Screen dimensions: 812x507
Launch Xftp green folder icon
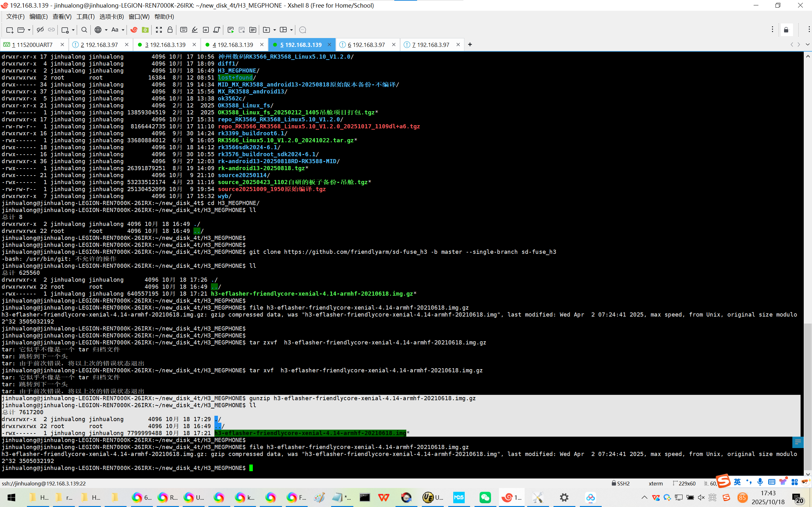point(145,30)
